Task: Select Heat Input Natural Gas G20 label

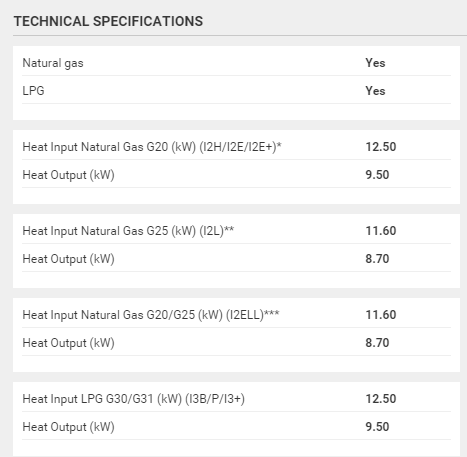Action: coord(152,147)
